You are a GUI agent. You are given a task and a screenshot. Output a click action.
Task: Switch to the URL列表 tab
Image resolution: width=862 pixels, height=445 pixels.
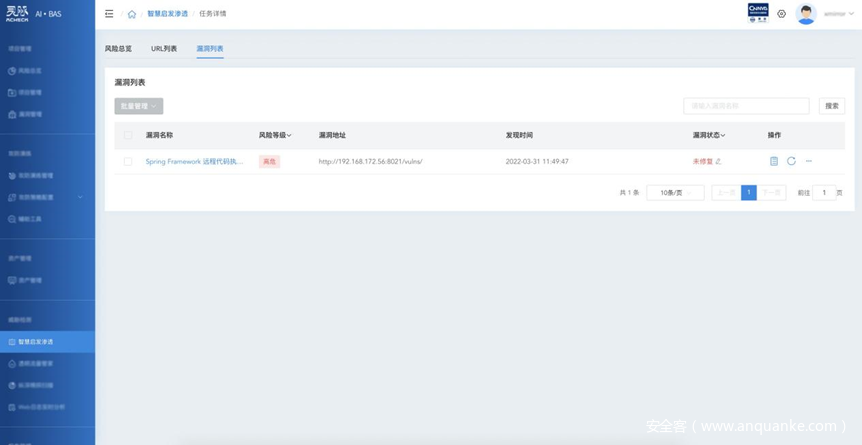pos(164,49)
